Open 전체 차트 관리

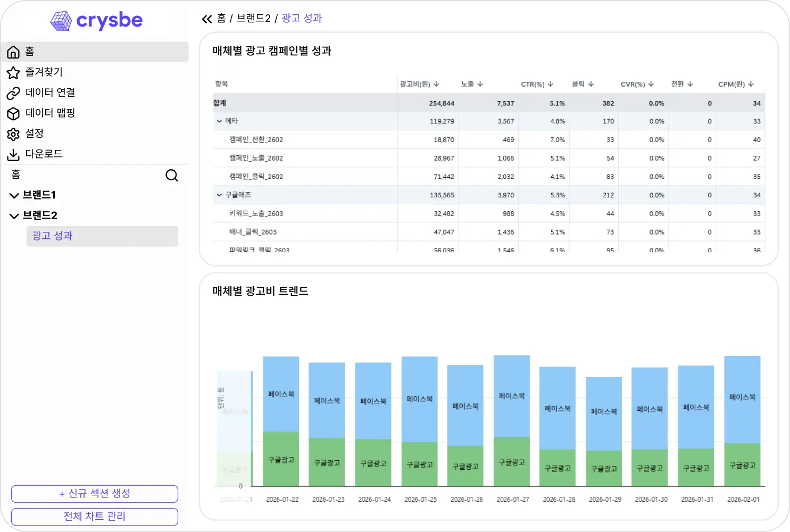tap(94, 516)
